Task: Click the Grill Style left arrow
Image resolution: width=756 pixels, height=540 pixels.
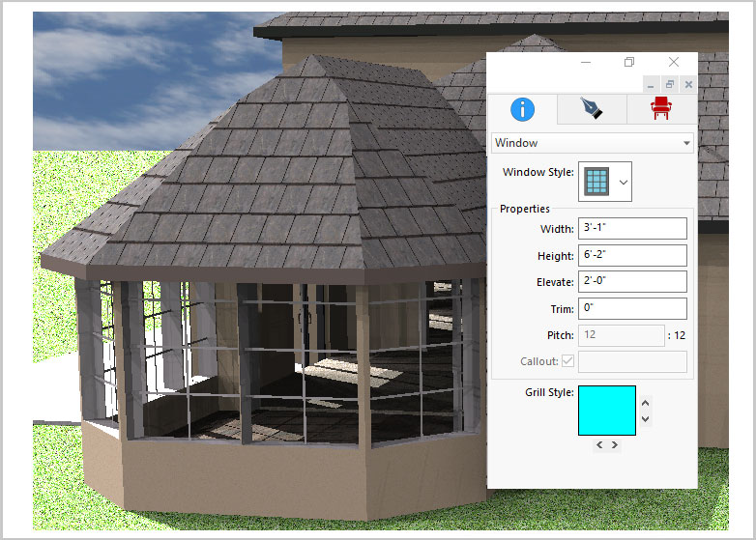Action: [599, 444]
